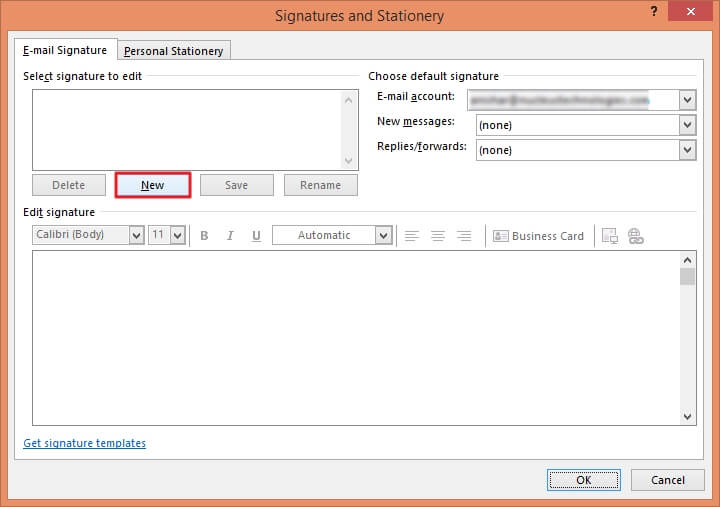The image size is (720, 507).
Task: Switch to the Personal Stationery tab
Action: (x=174, y=51)
